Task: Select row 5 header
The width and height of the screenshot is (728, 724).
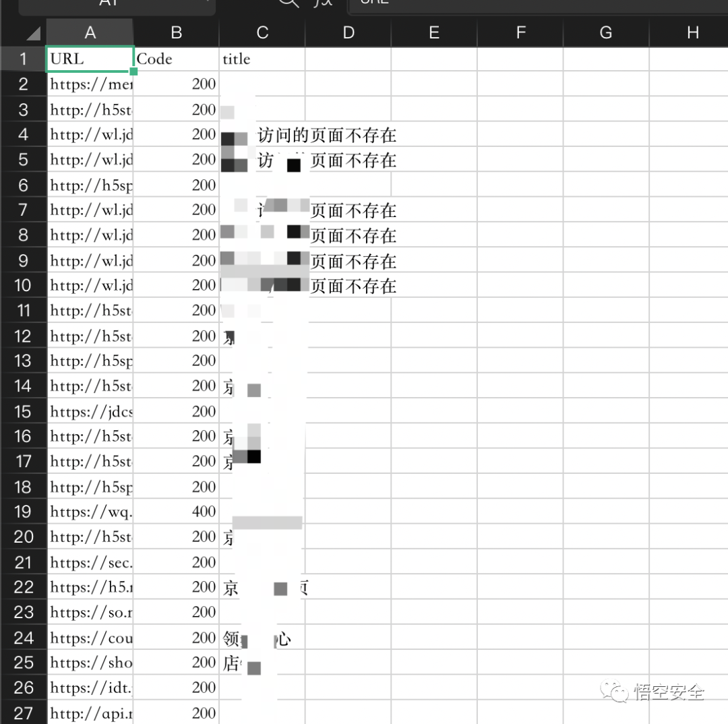Action: pyautogui.click(x=23, y=159)
